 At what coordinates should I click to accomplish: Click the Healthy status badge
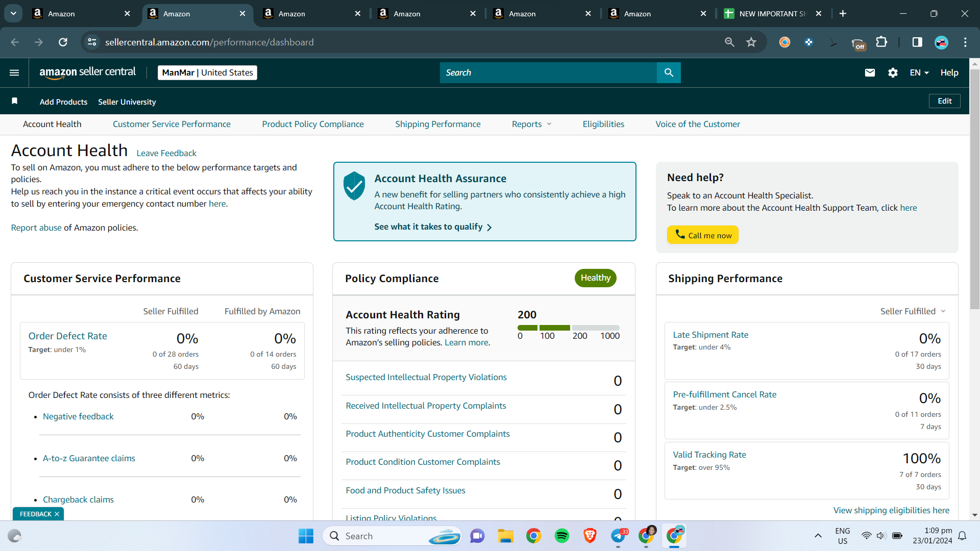click(x=595, y=278)
